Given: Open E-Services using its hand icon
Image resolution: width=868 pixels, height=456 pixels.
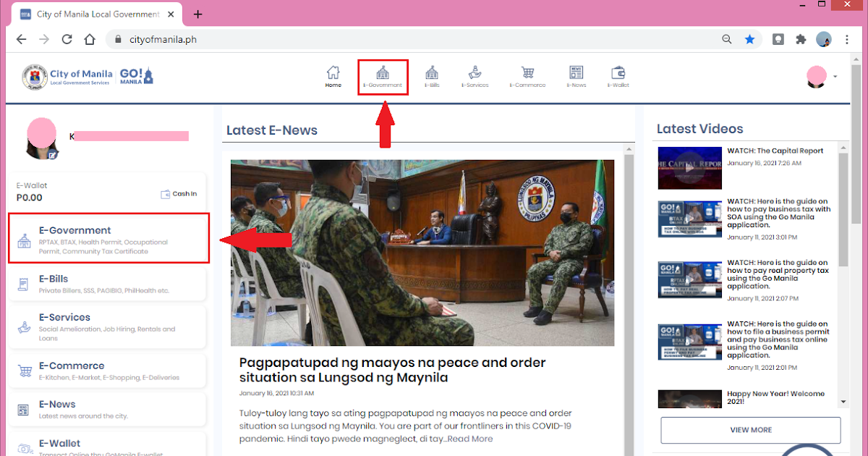Looking at the screenshot, I should 475,72.
